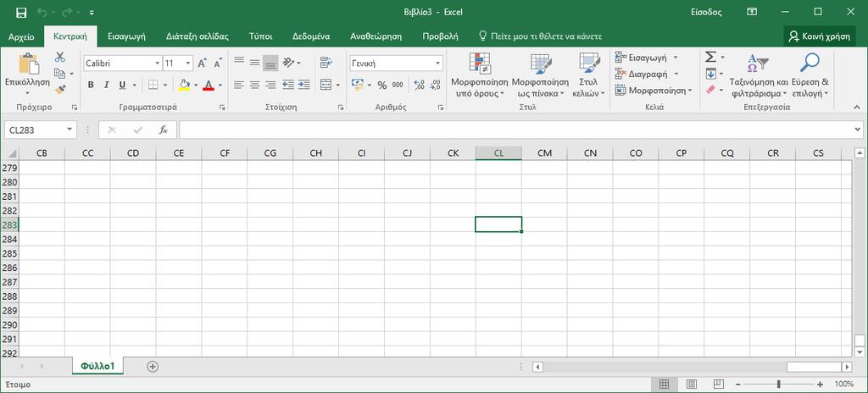Click the Κοινή χρήση share button

[820, 36]
